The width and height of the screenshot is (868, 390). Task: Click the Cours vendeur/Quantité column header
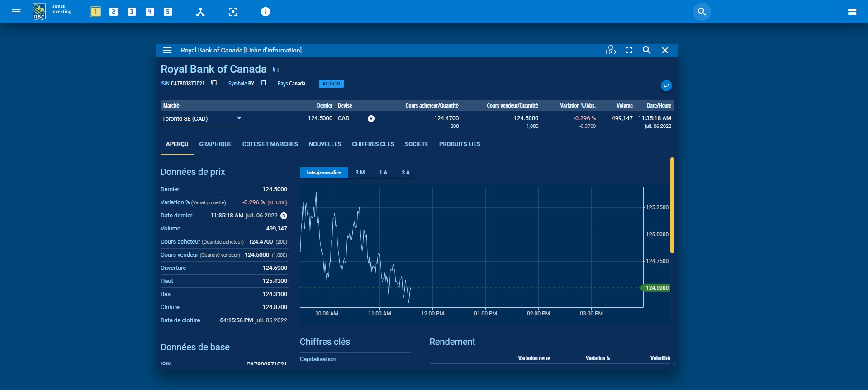point(512,106)
